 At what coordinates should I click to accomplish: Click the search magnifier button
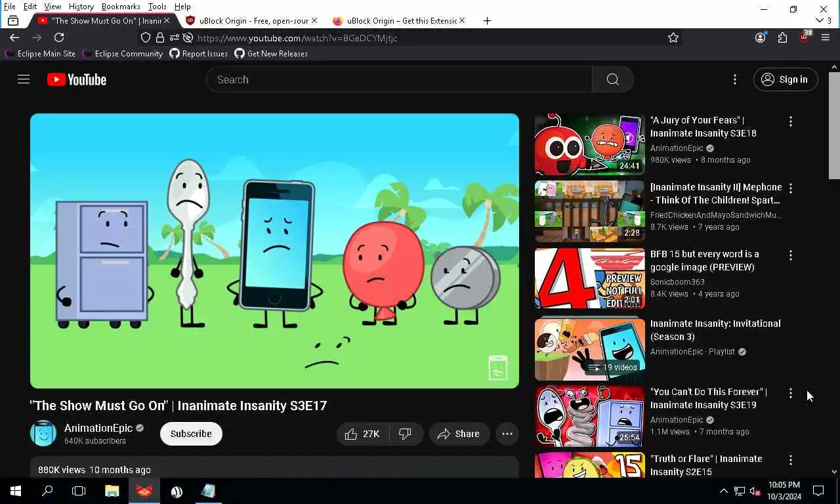coord(612,79)
